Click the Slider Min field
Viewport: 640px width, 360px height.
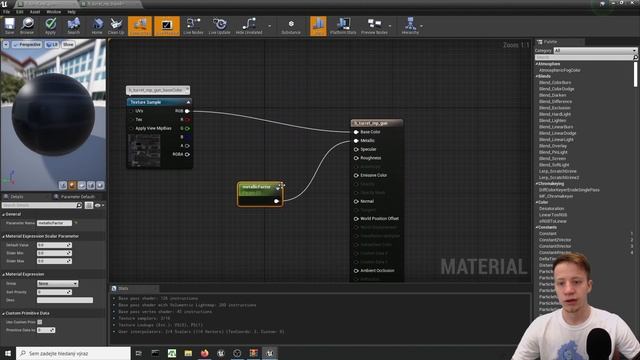[54, 253]
